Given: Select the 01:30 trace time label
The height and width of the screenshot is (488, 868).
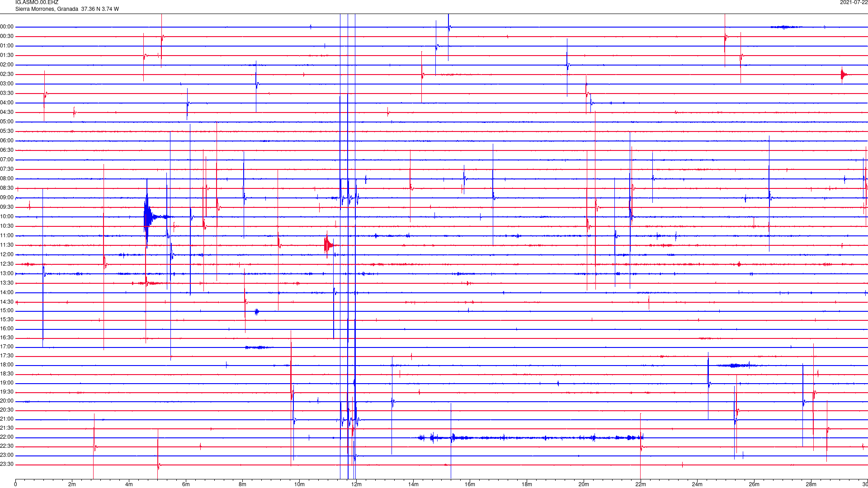Looking at the screenshot, I should pos(7,56).
